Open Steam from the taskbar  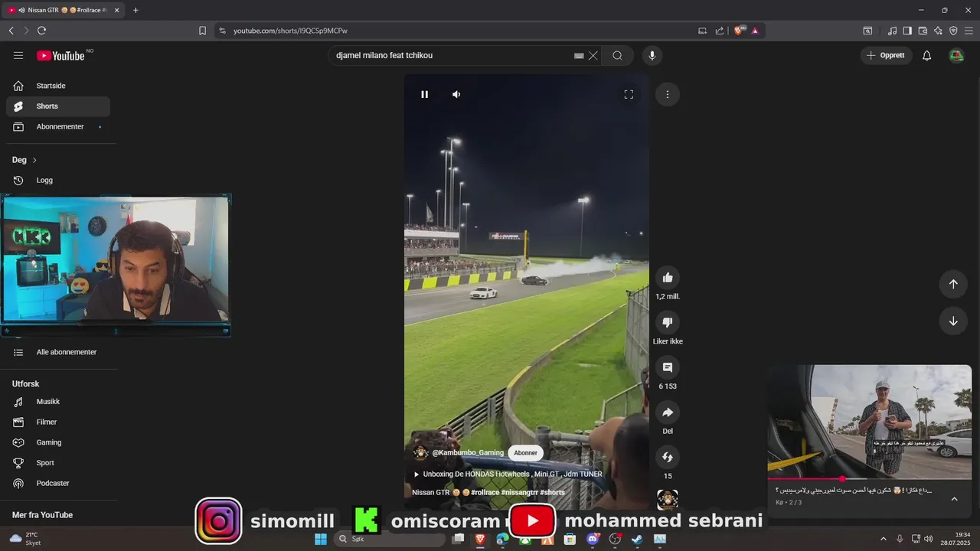coord(637,539)
